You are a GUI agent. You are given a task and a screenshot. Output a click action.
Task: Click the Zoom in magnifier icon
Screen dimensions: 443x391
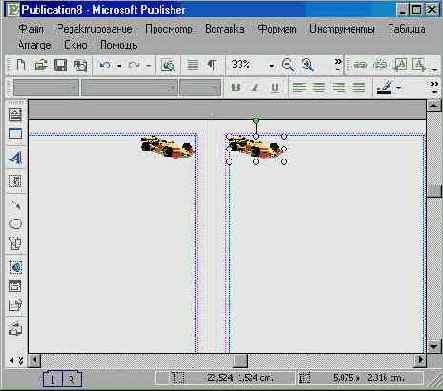click(307, 65)
